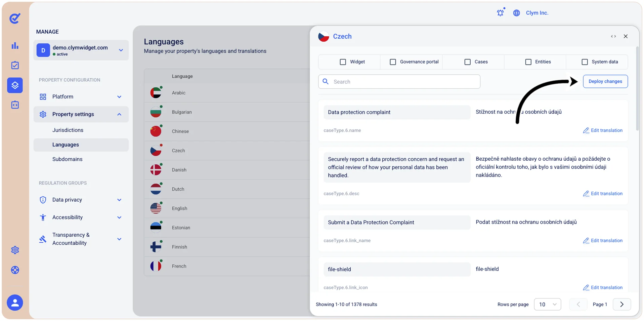Open the Rows per page dropdown
This screenshot has height=321, width=644.
[x=547, y=304]
